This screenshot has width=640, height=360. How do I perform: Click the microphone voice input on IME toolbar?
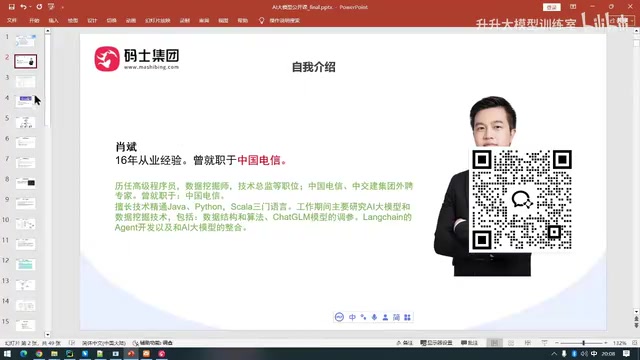click(374, 317)
